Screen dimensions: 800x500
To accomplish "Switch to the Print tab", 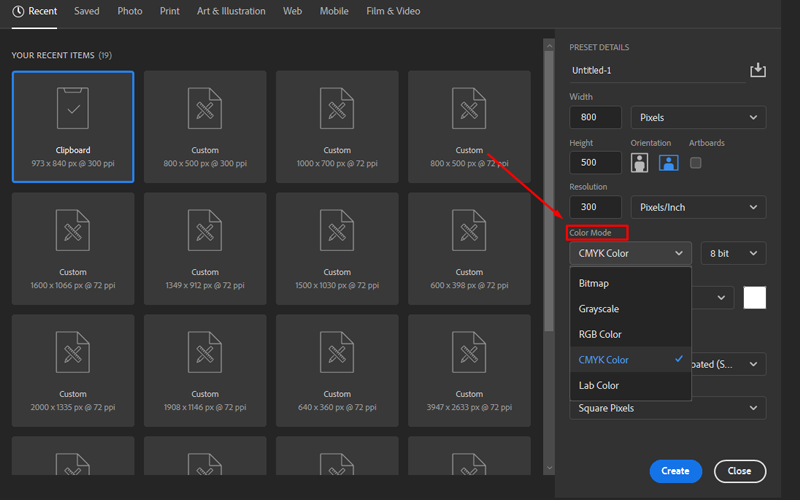I will click(169, 11).
